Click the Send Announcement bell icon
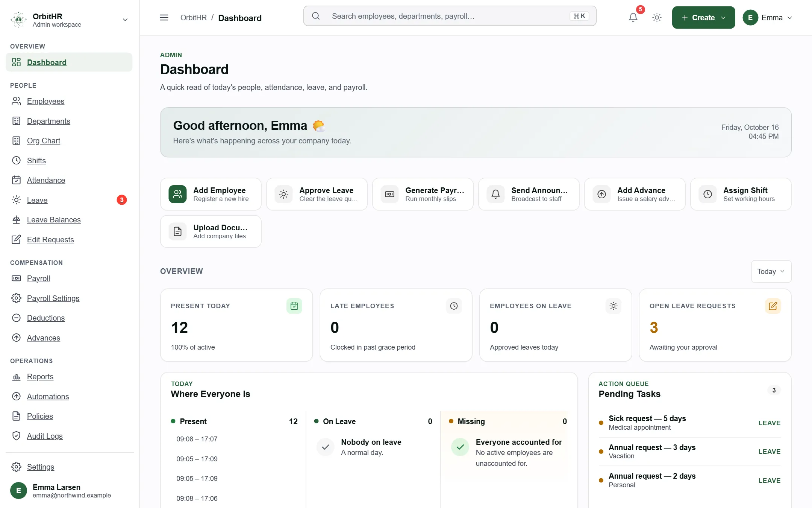812x508 pixels. [495, 194]
